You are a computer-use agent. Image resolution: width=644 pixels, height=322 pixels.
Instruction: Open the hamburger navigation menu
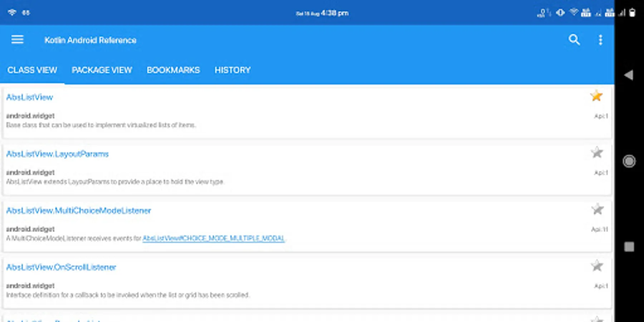17,39
